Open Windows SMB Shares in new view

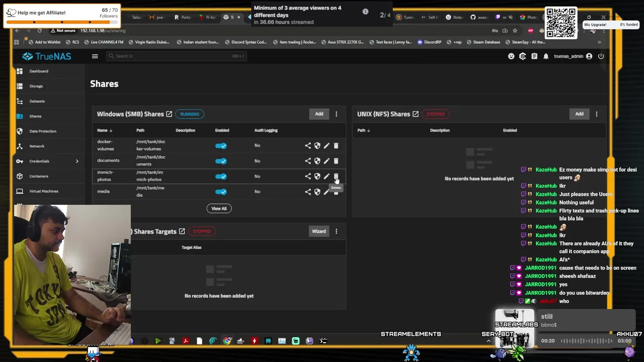point(169,114)
